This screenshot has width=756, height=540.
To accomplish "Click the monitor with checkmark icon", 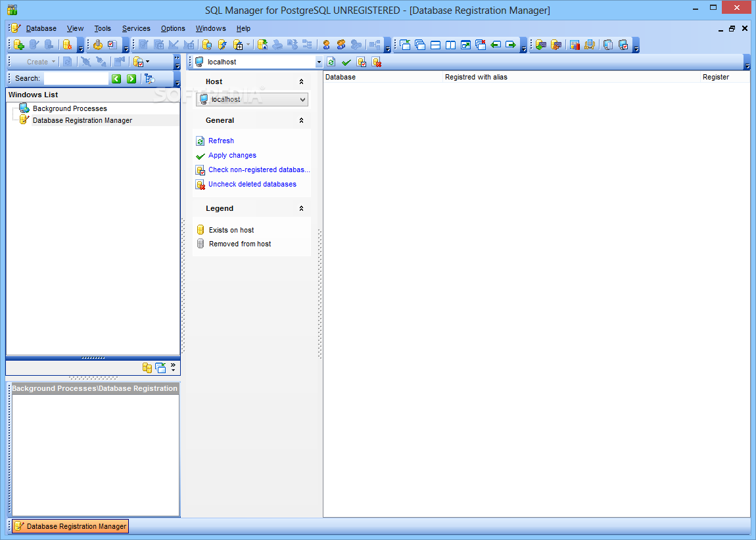I will [623, 45].
